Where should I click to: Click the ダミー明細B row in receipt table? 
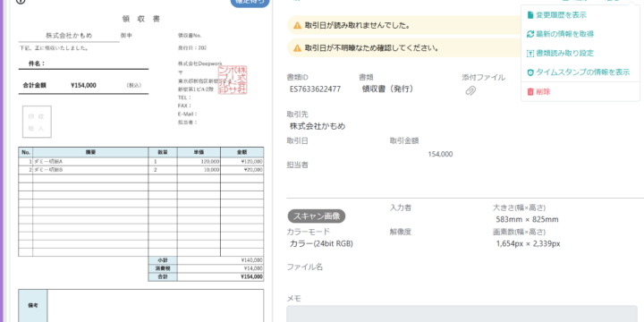click(141, 170)
